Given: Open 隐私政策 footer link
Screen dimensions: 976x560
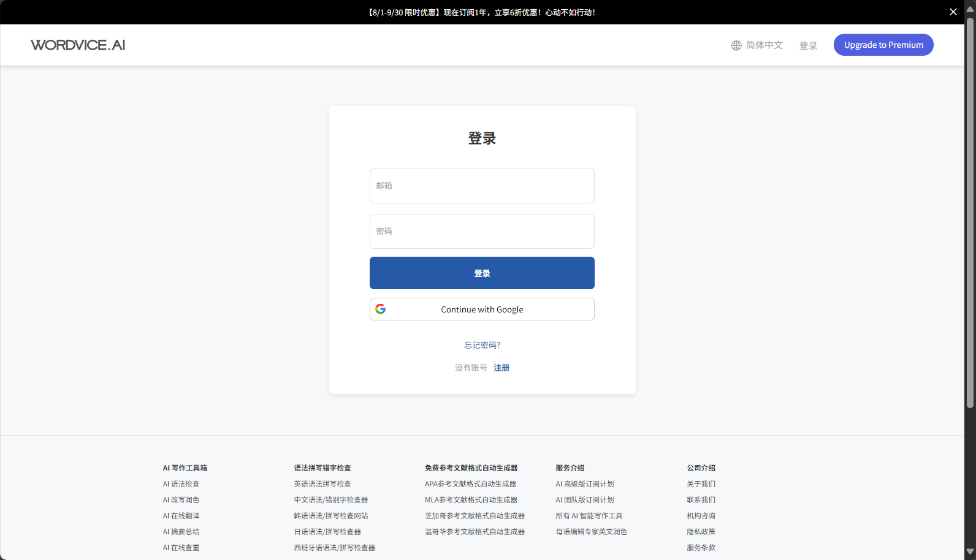Looking at the screenshot, I should [701, 532].
